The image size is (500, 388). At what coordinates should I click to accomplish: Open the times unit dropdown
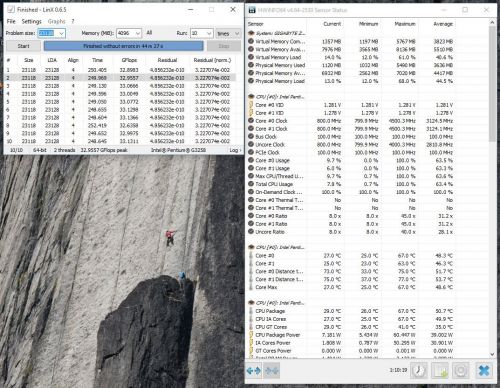point(228,33)
